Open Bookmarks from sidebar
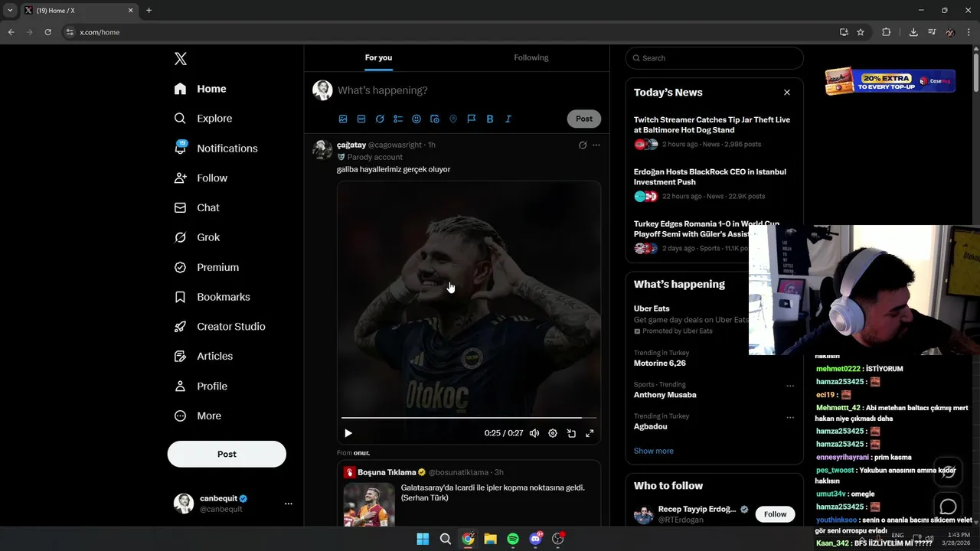Image resolution: width=980 pixels, height=551 pixels. (x=212, y=297)
